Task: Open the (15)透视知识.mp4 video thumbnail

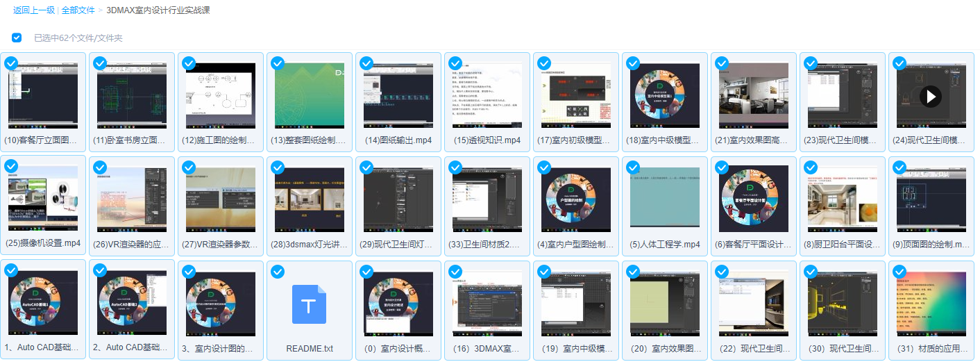Action: point(487,96)
